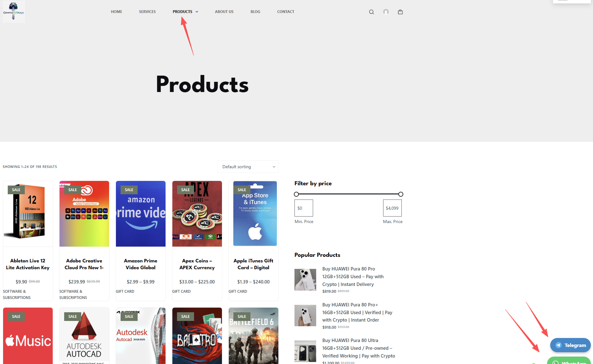Open the search magnifier icon in header
This screenshot has height=364, width=593.
pos(371,12)
